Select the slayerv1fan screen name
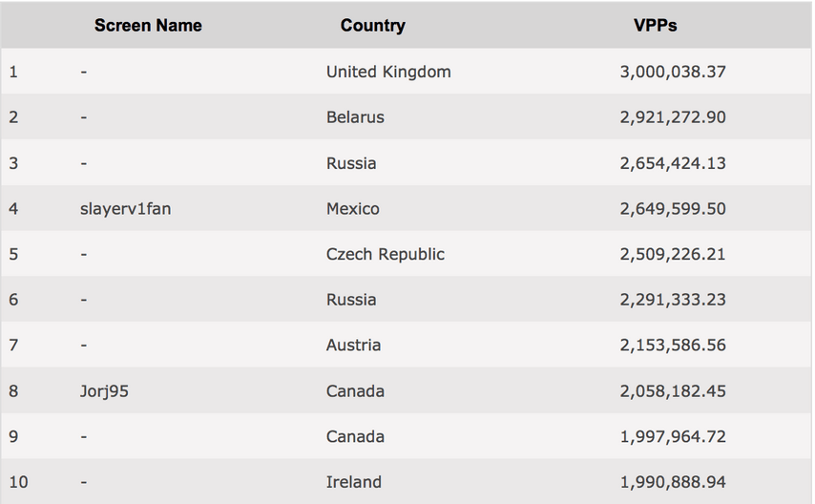 tap(125, 209)
